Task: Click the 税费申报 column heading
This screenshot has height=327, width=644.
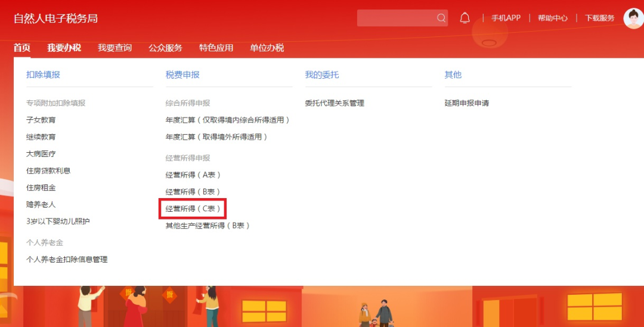Action: 182,75
